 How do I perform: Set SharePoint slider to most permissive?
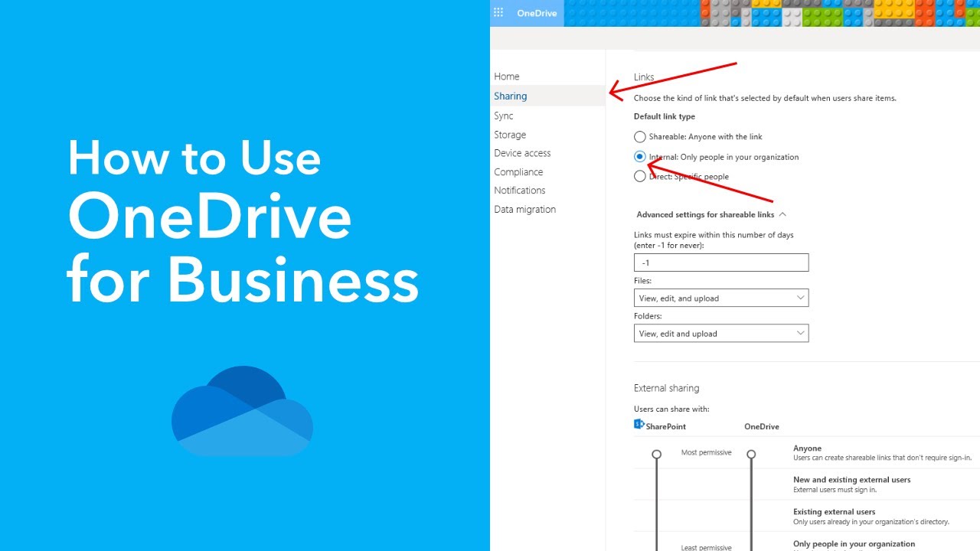point(656,455)
